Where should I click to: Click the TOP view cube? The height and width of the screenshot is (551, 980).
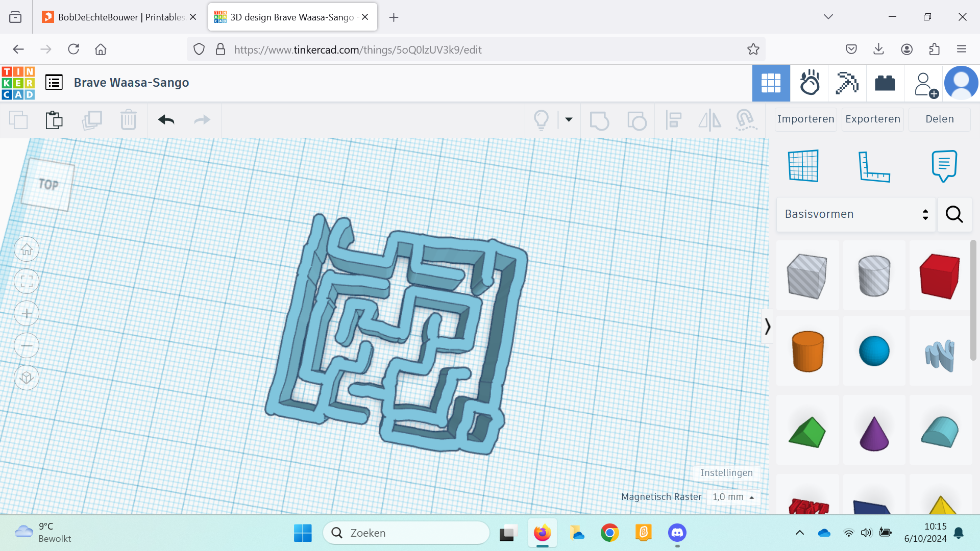47,185
